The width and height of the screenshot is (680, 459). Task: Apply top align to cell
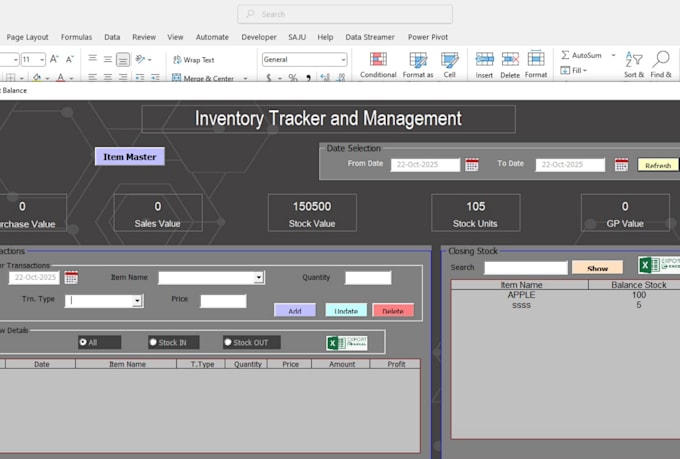click(x=92, y=59)
